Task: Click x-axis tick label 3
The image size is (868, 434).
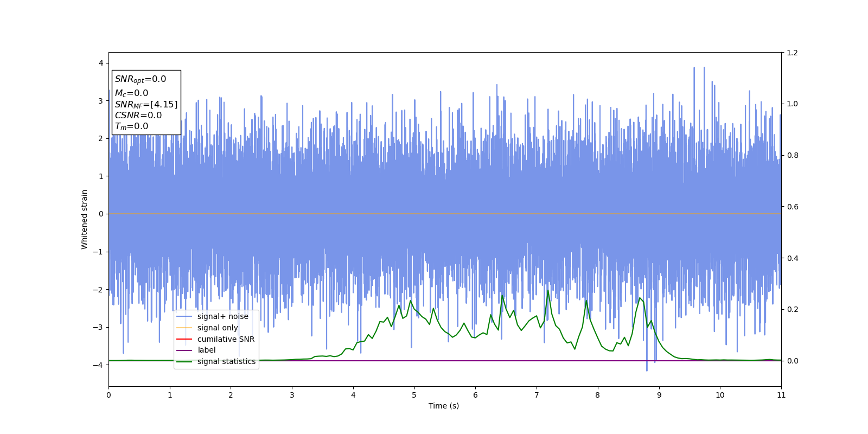Action: click(292, 395)
